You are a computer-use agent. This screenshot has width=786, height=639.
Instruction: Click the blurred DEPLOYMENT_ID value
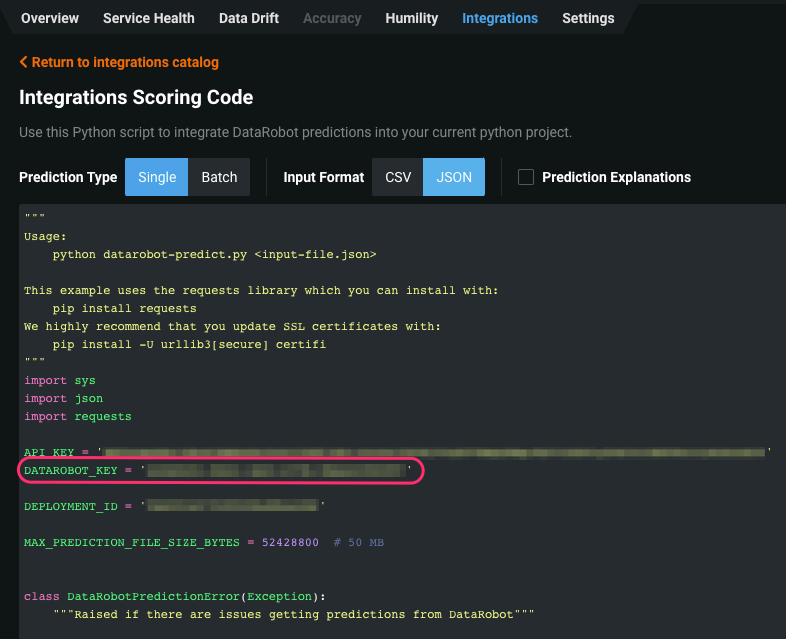pyautogui.click(x=232, y=506)
